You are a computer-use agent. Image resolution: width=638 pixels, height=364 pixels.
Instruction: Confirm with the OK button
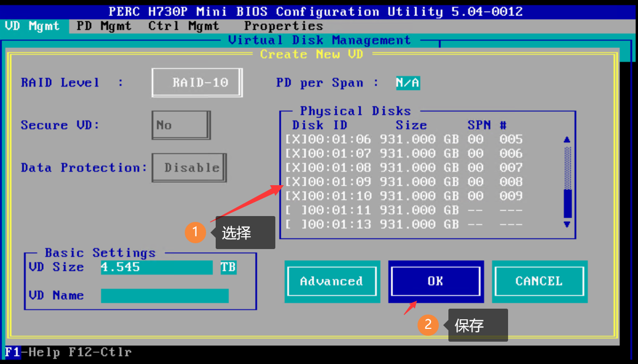(x=436, y=282)
